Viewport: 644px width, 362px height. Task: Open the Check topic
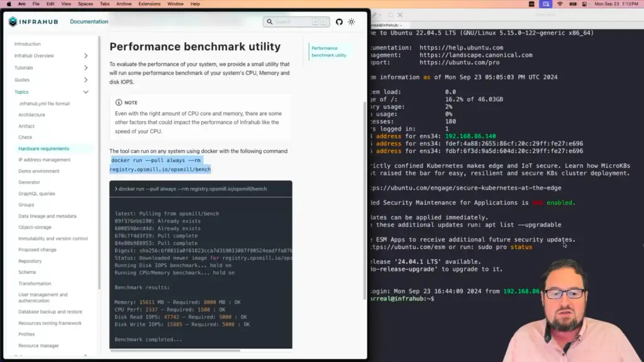[25, 137]
